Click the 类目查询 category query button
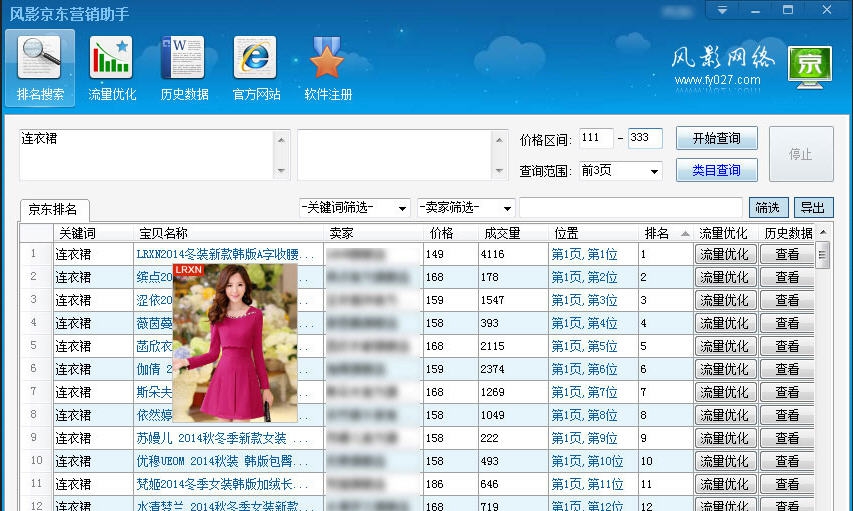The width and height of the screenshot is (853, 511). 716,170
